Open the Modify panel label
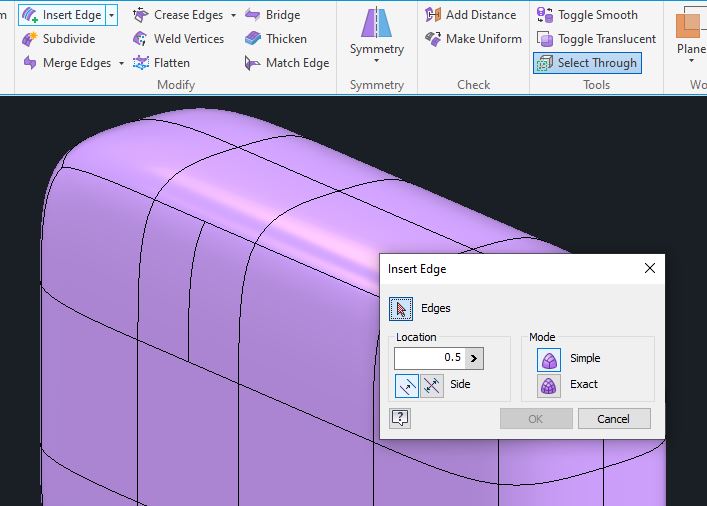The image size is (707, 506). [x=176, y=85]
